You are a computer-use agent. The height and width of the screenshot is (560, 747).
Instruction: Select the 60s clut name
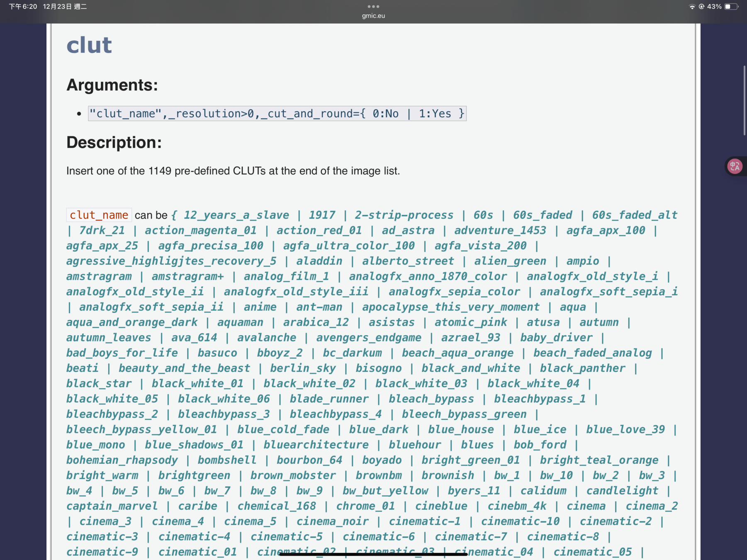point(483,215)
